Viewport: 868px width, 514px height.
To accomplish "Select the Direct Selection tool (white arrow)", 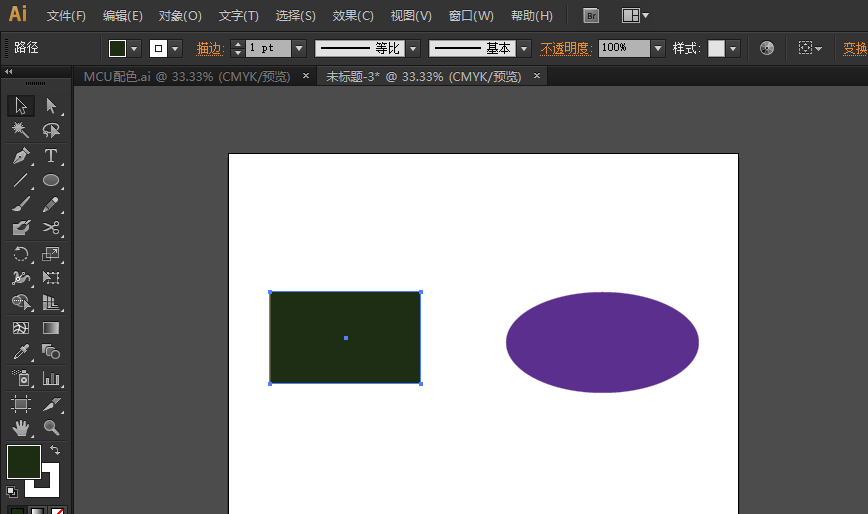I will click(51, 105).
